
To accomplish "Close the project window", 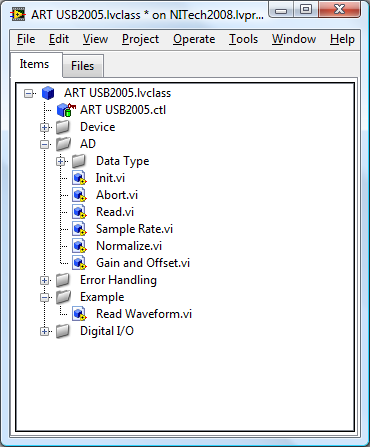I will click(340, 10).
